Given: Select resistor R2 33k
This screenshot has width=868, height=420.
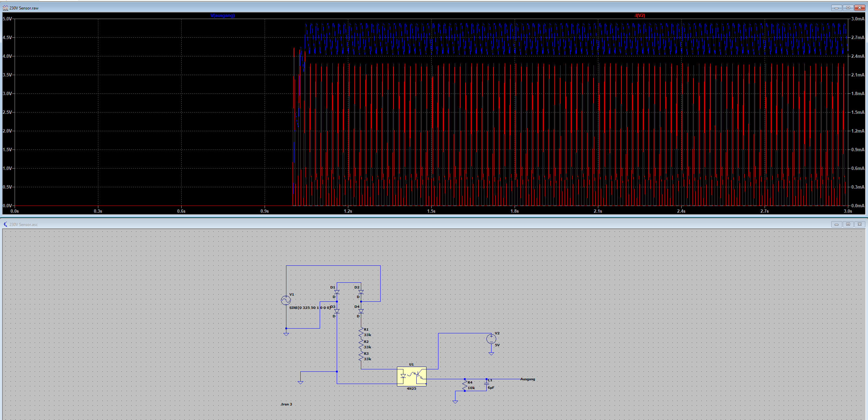Looking at the screenshot, I should coord(361,345).
